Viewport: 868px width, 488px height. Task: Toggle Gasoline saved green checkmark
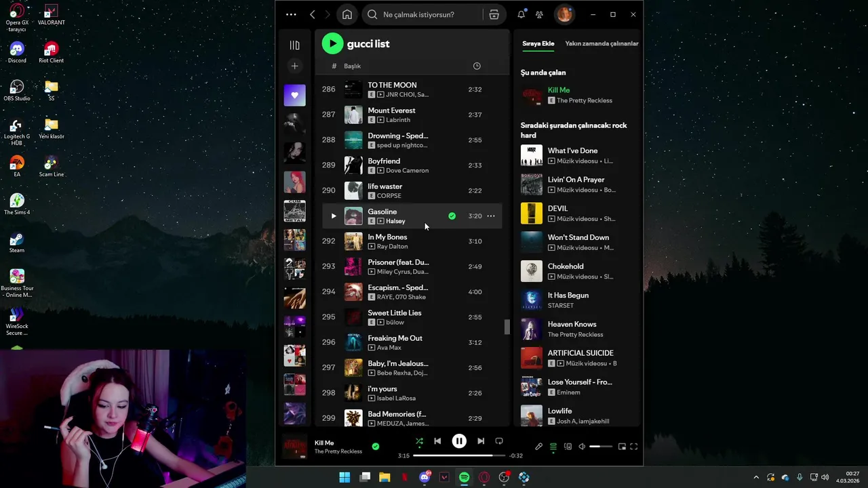452,216
